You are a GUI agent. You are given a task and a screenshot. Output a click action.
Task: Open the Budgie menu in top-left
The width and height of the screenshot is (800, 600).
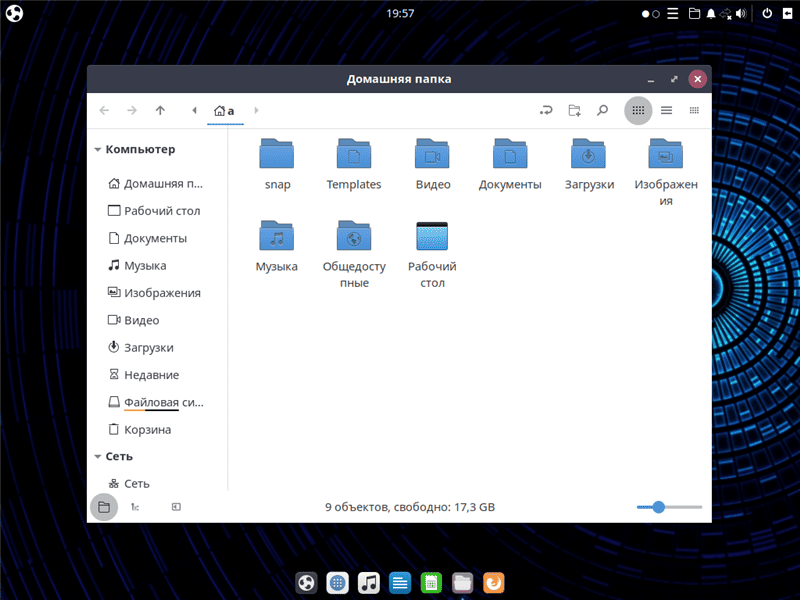click(14, 13)
